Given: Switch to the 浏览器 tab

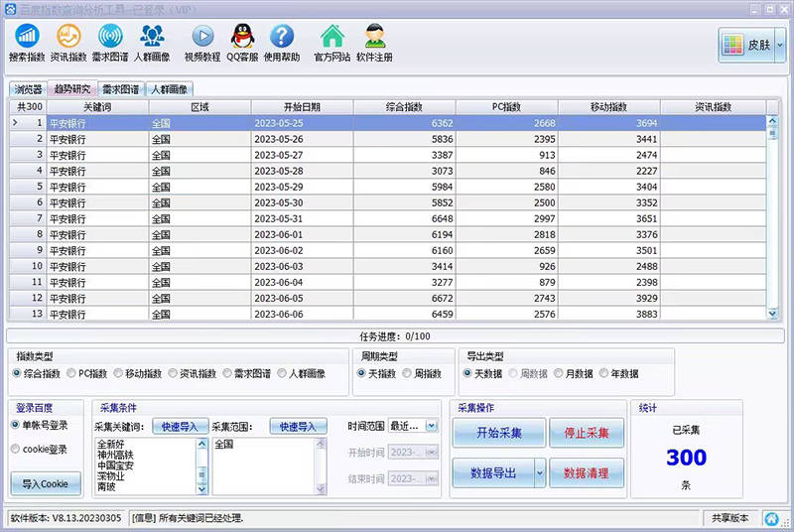Looking at the screenshot, I should click(x=29, y=89).
